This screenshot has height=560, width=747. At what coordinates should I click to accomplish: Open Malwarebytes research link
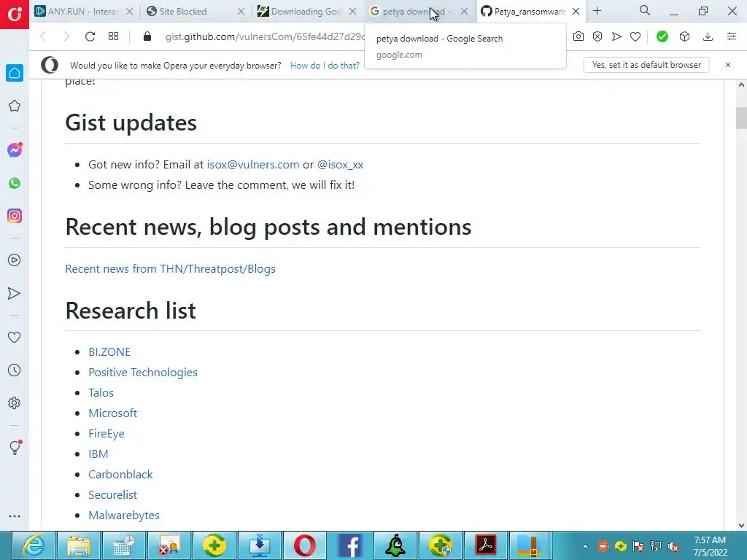124,516
